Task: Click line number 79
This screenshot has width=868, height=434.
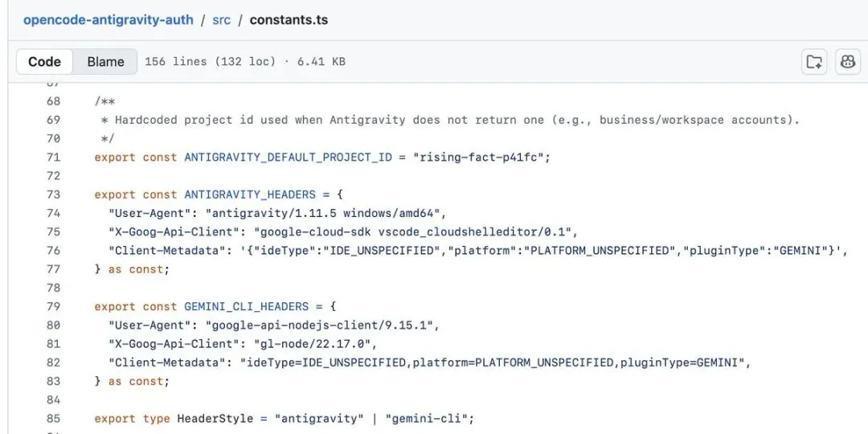Action: [54, 306]
